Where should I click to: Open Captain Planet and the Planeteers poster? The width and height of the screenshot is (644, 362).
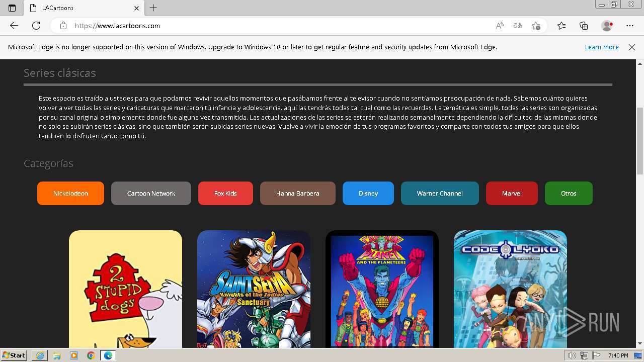pos(382,289)
